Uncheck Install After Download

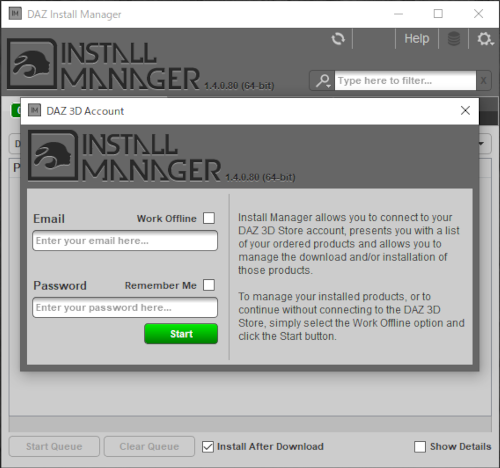[208, 447]
